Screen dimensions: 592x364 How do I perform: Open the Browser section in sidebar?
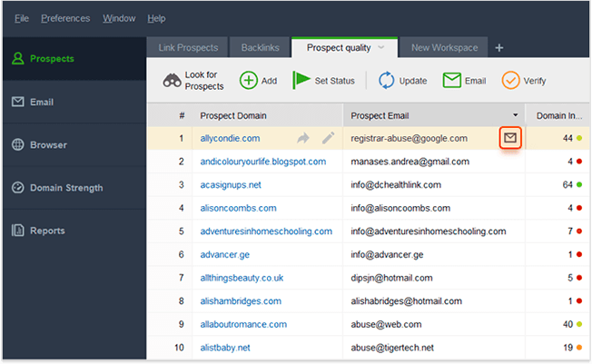point(74,144)
